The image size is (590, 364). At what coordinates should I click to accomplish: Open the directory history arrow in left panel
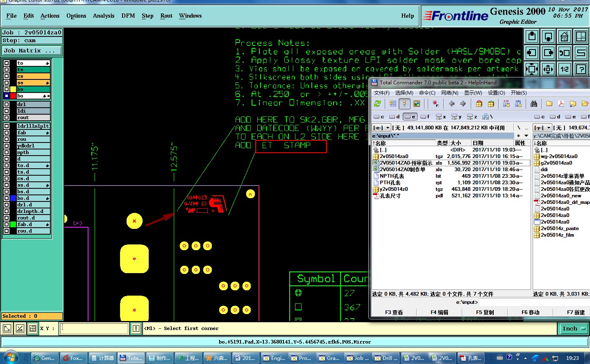[x=526, y=136]
